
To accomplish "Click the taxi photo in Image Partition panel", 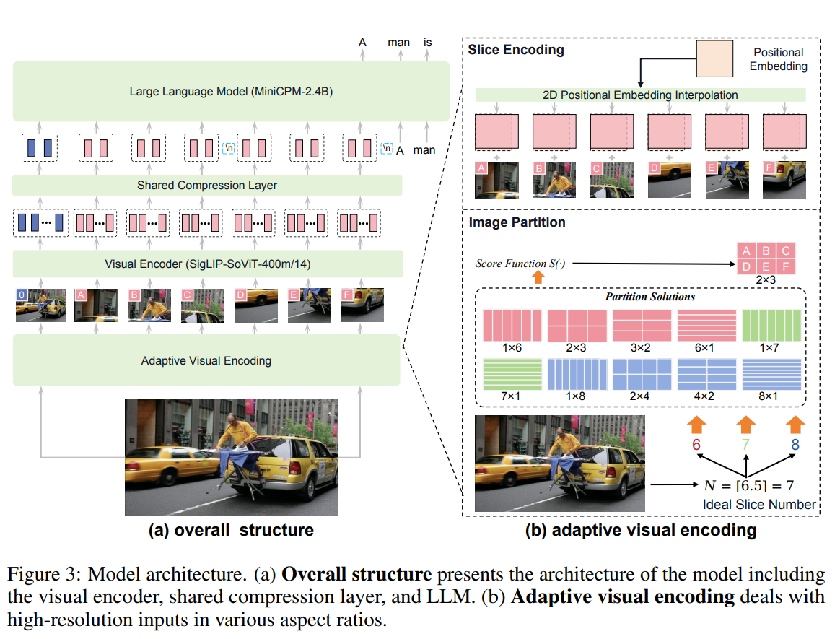I will pos(560,463).
